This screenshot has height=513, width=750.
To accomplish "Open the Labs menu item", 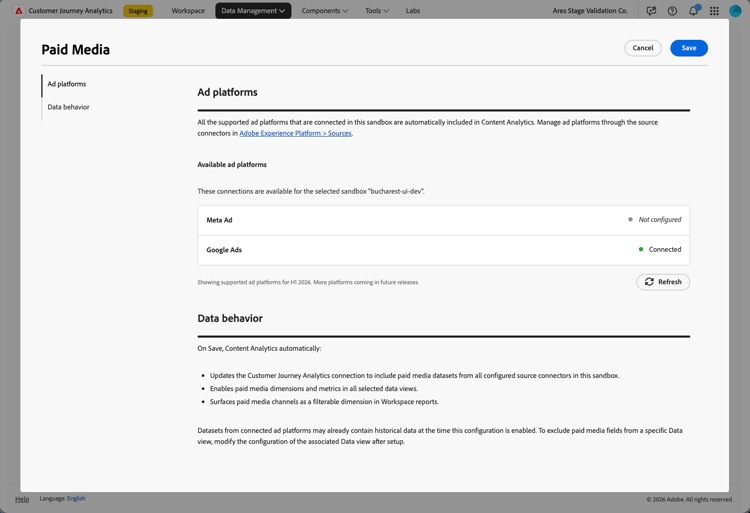I will 413,11.
